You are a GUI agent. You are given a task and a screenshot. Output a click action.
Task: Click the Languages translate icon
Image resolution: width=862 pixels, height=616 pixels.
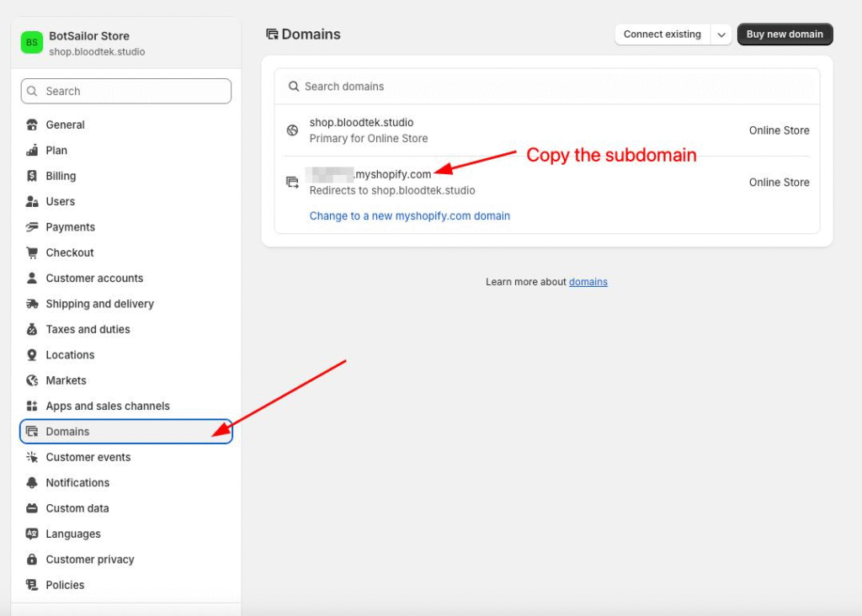point(32,534)
